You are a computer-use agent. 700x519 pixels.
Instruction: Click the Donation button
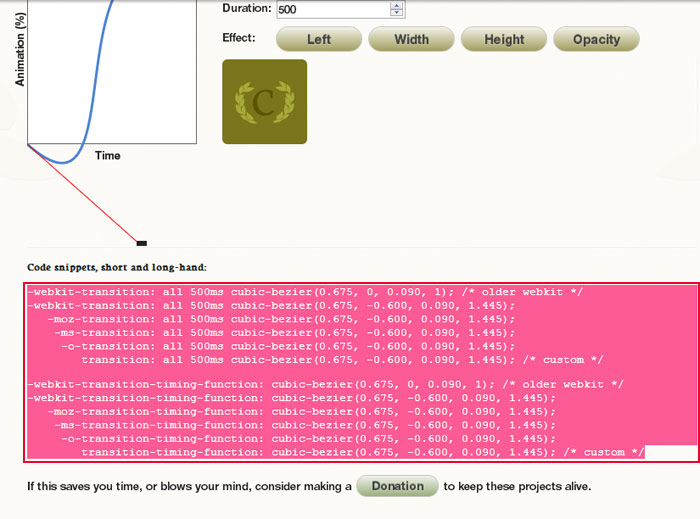point(397,486)
